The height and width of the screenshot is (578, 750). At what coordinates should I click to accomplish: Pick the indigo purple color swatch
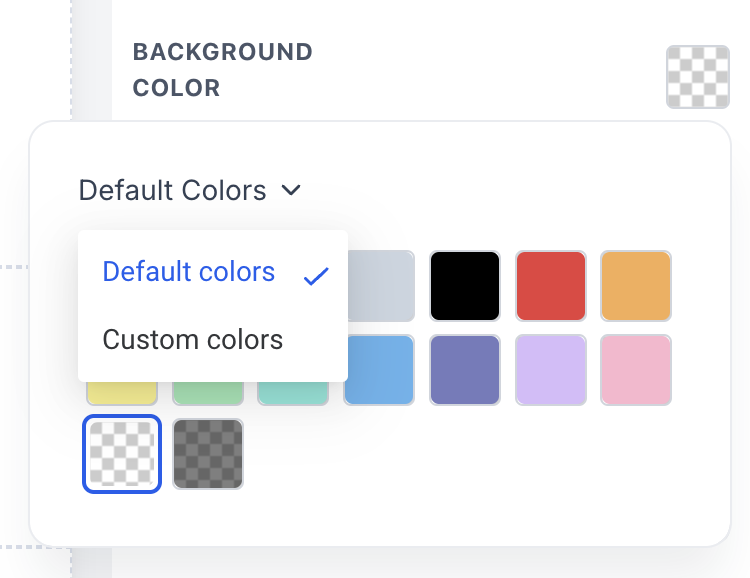465,369
